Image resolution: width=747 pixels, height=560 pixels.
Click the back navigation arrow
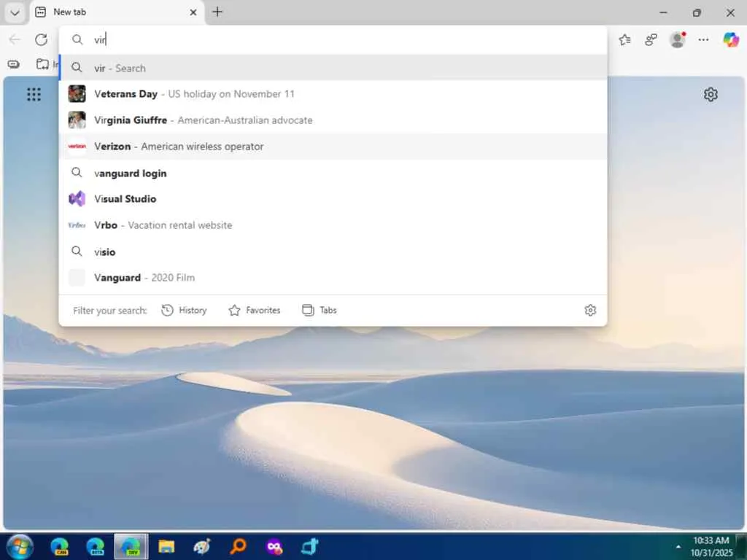pos(15,39)
